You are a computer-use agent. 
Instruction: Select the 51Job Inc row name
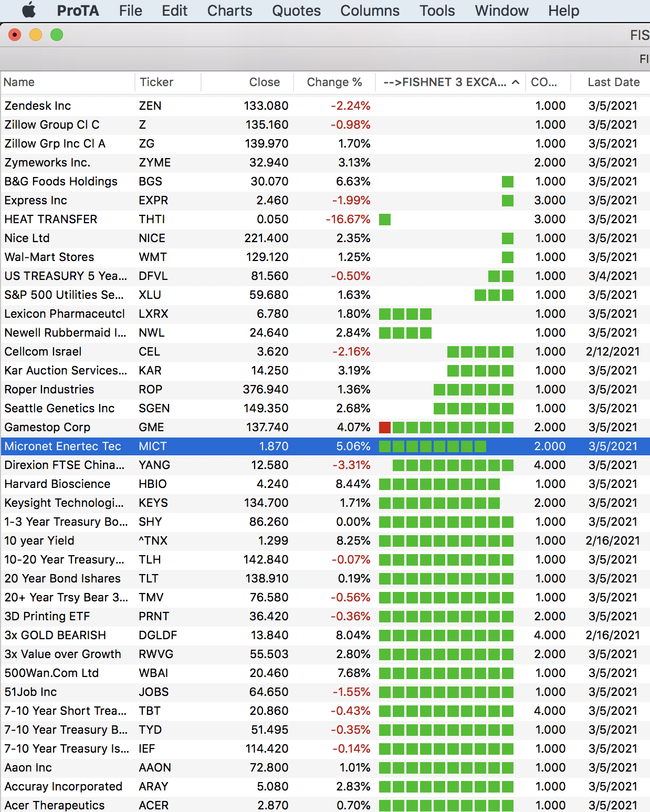(30, 692)
